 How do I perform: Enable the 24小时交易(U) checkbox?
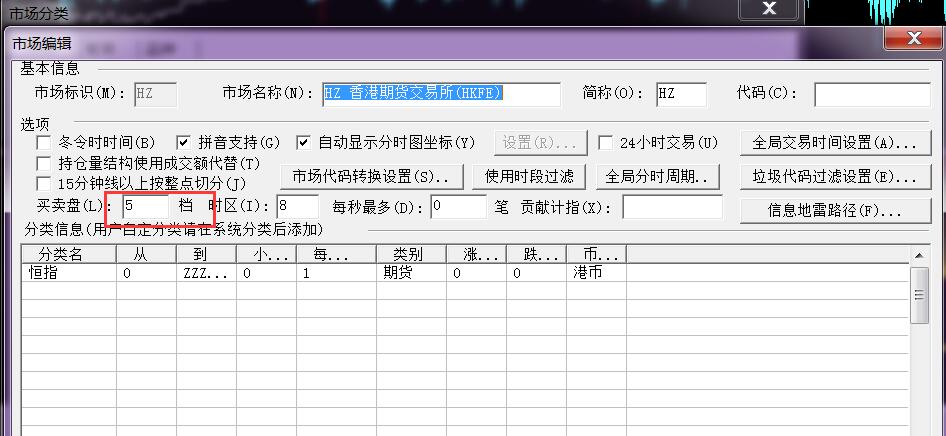point(605,143)
